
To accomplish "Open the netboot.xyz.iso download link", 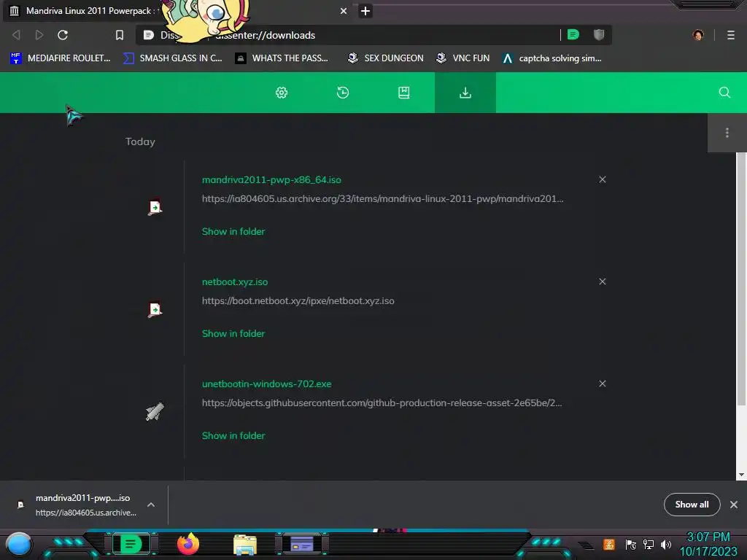I will 235,281.
